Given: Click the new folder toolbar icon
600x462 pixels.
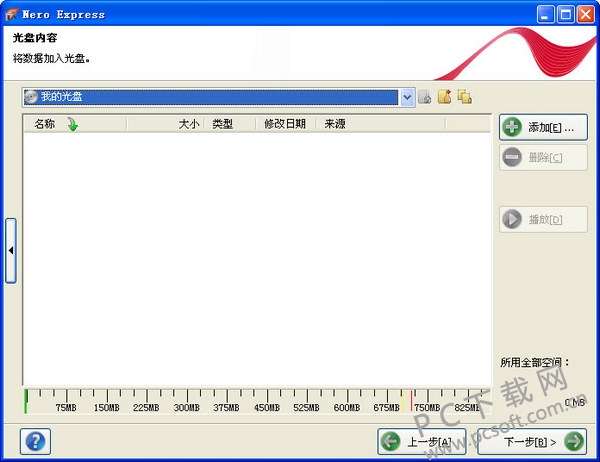Looking at the screenshot, I should tap(445, 97).
